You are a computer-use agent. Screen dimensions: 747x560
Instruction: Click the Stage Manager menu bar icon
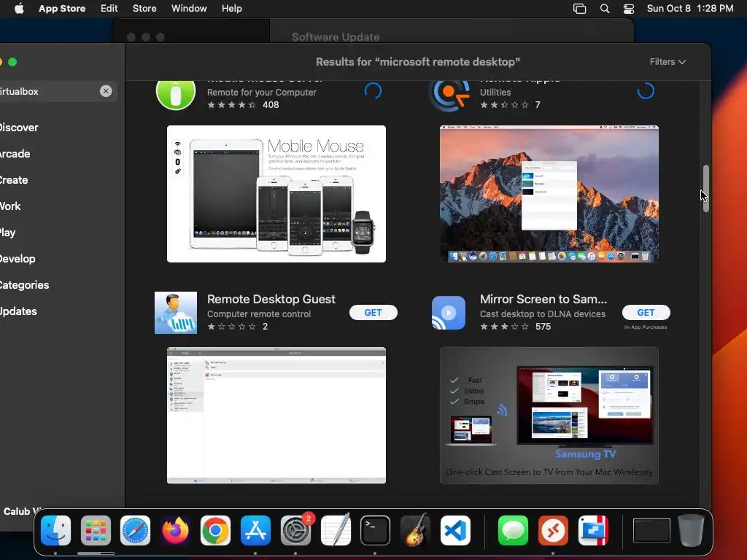pyautogui.click(x=579, y=9)
